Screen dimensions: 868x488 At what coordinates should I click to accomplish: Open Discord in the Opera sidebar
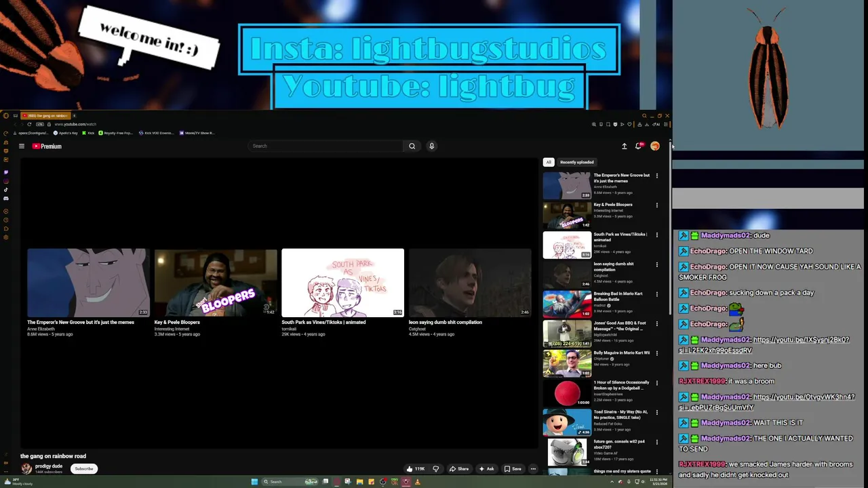point(6,198)
